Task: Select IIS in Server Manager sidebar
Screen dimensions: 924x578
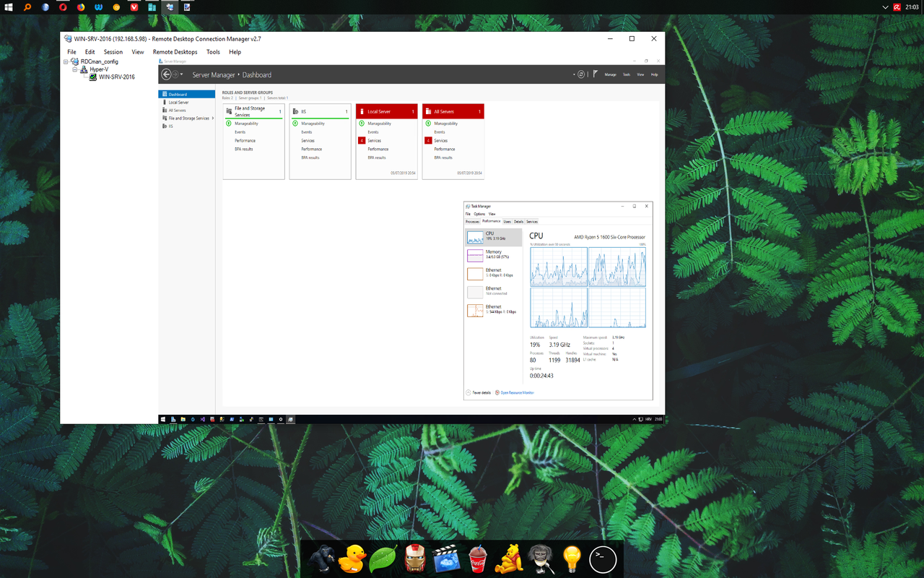Action: (187, 126)
